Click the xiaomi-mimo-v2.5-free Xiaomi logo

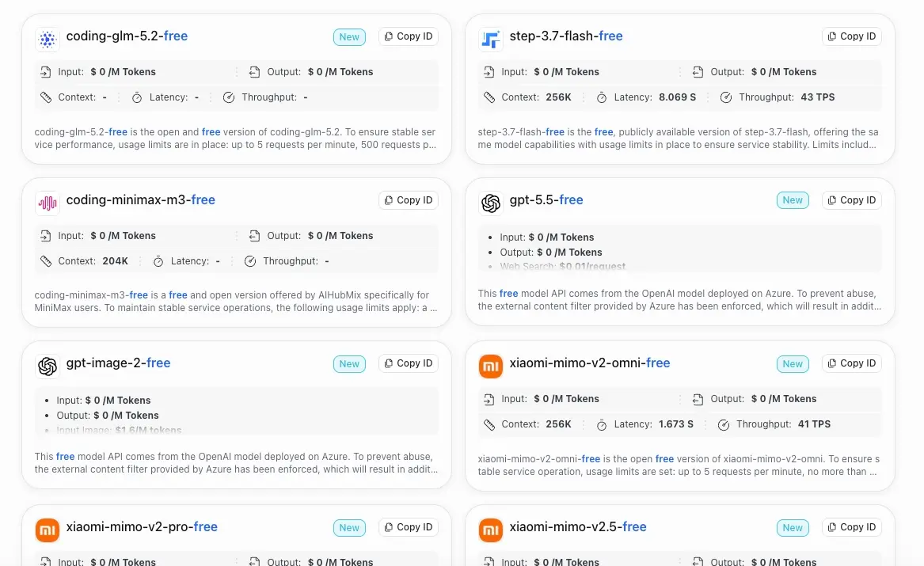[x=490, y=530]
